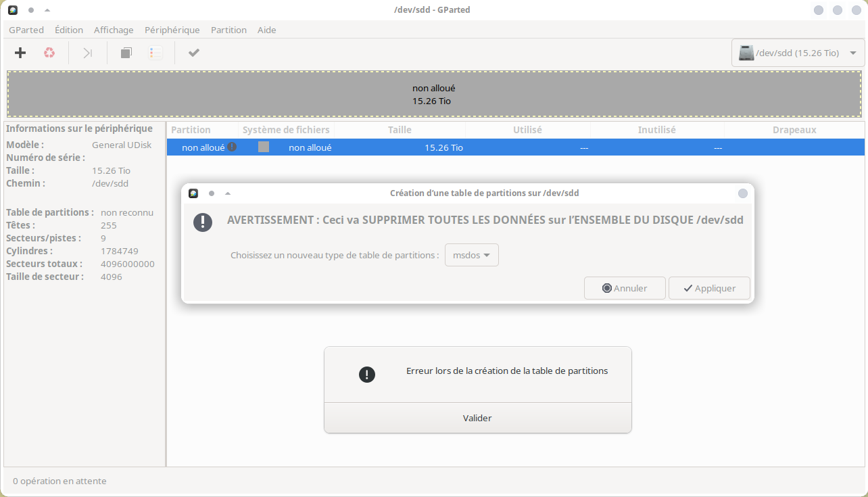Open the Périphérique menu
This screenshot has height=497, width=868.
[172, 30]
